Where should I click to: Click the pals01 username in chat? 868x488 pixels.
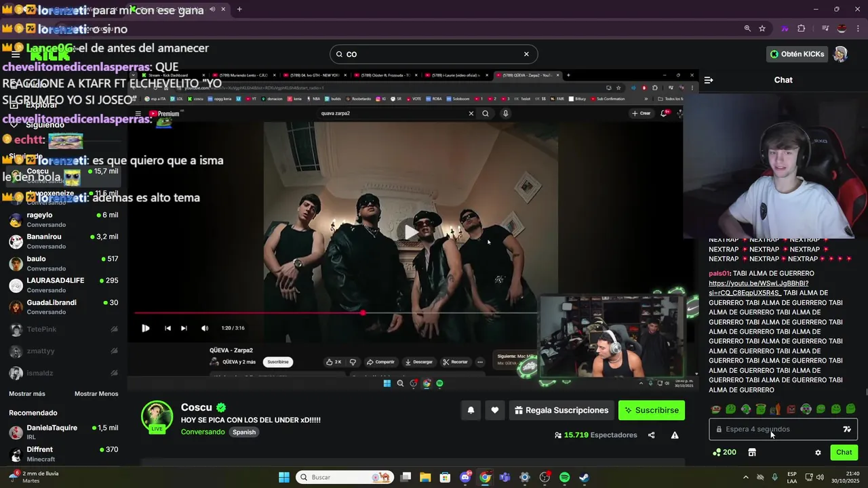719,273
